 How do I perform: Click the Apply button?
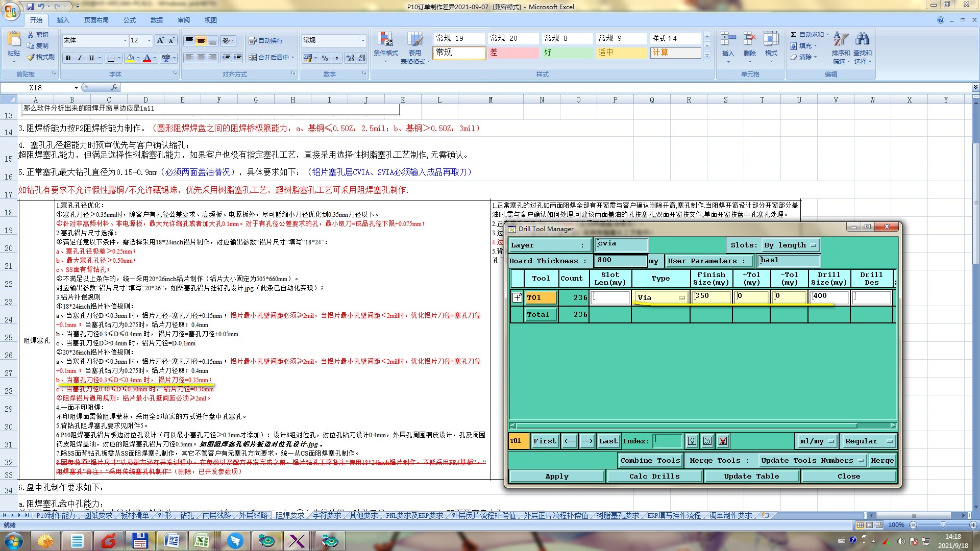[556, 476]
